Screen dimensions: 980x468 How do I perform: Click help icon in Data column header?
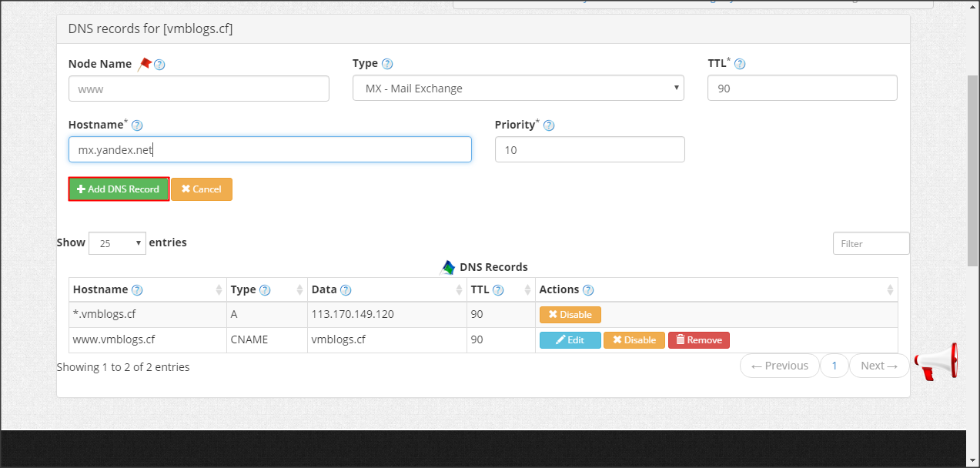pyautogui.click(x=346, y=290)
